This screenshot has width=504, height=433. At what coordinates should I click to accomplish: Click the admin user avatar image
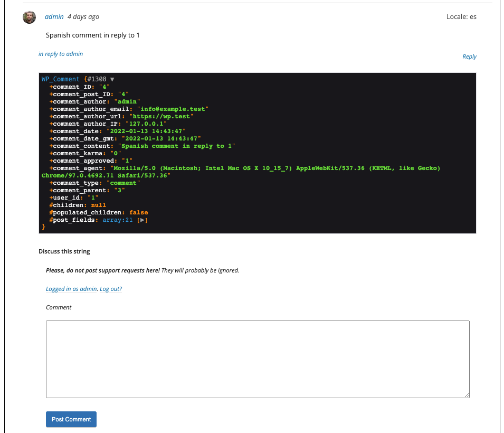pyautogui.click(x=29, y=17)
